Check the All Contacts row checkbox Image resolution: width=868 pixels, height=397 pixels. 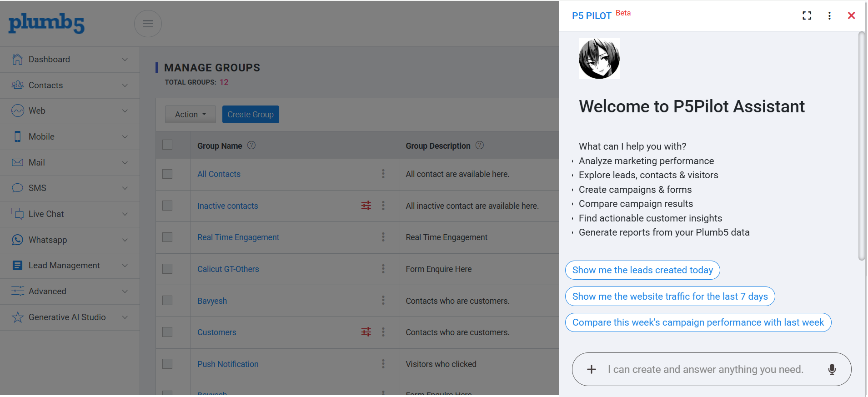(x=167, y=174)
